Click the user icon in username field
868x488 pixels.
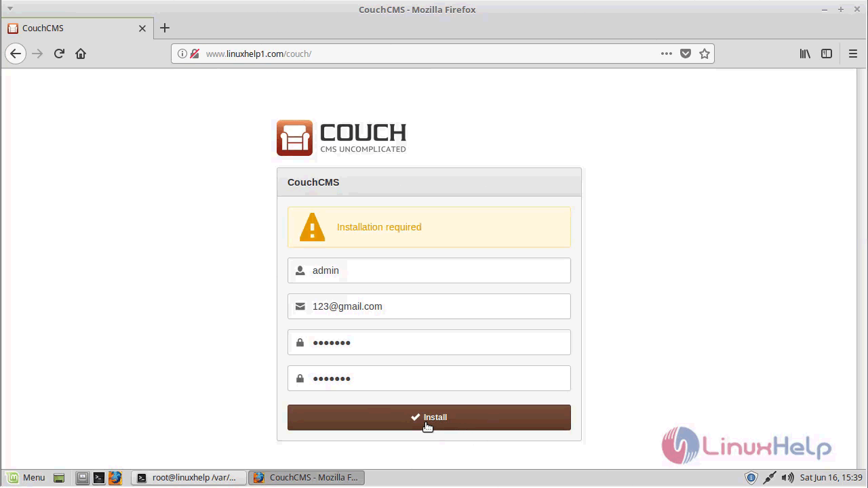click(x=300, y=270)
